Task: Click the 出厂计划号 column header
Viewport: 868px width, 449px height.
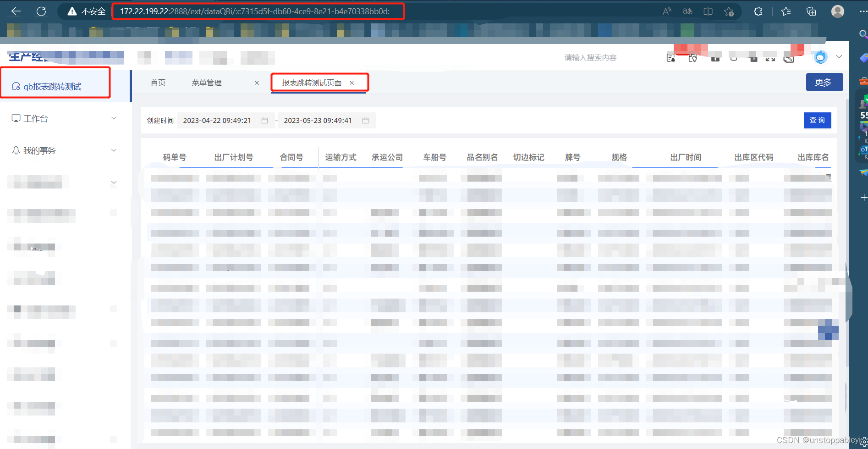Action: tap(234, 157)
